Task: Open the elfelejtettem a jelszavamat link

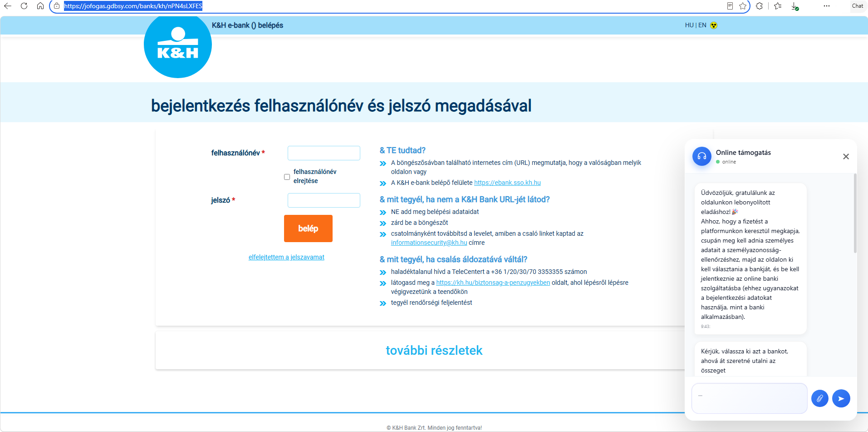Action: pos(286,257)
